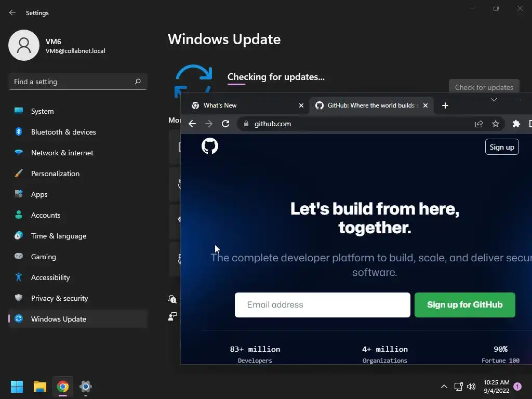Screen dimensions: 532x399
Task: Click the network icon in system tray
Action: point(458,387)
